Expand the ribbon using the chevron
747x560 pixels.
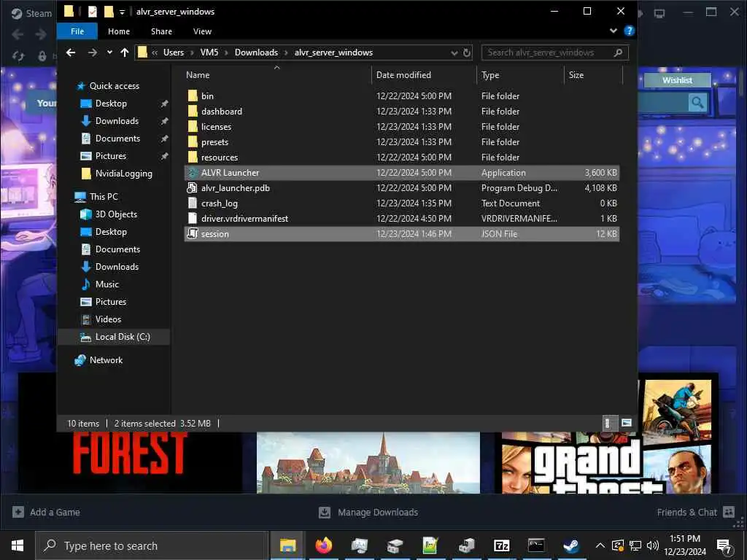(x=613, y=31)
